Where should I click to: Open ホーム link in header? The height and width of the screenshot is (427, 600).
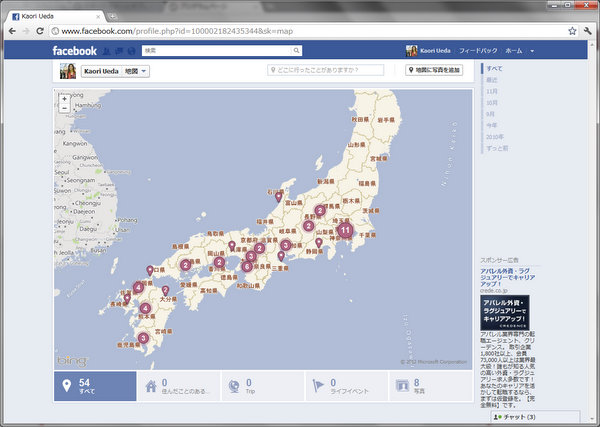click(514, 51)
